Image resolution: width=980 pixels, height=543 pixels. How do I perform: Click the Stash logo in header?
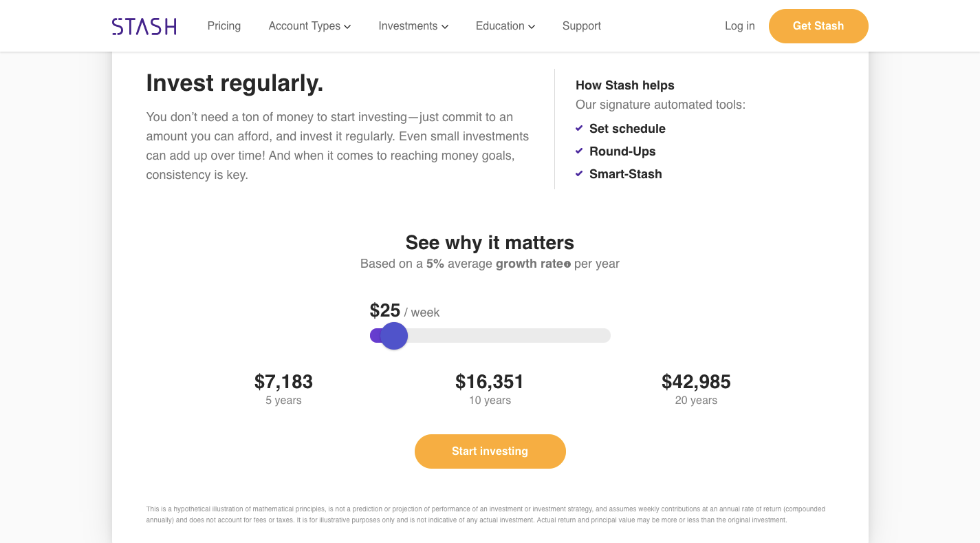tap(144, 26)
